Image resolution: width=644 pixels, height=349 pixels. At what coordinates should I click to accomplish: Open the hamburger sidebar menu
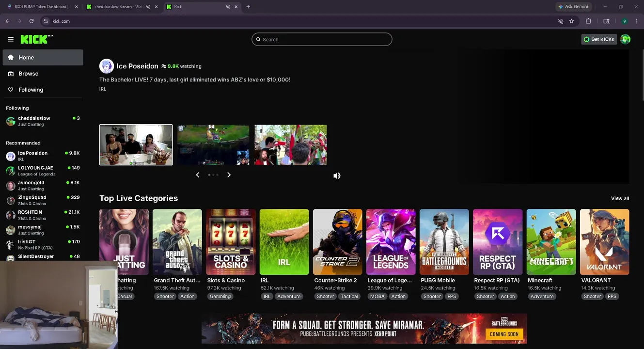coord(11,39)
